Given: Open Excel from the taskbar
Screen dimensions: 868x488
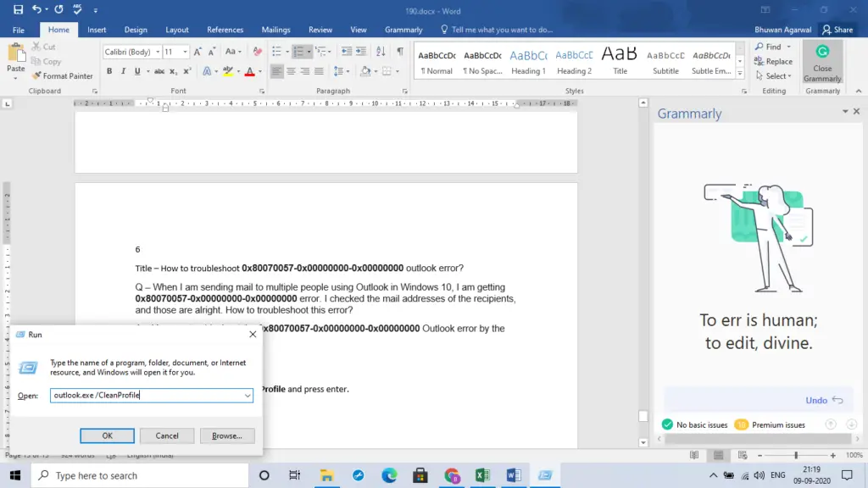Looking at the screenshot, I should tap(482, 475).
